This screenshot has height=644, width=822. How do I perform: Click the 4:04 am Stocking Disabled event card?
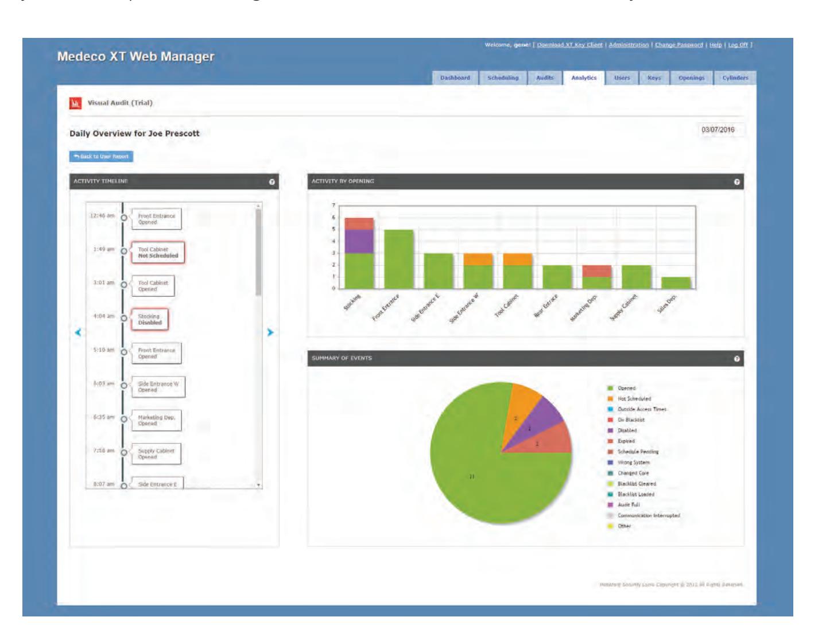click(150, 320)
